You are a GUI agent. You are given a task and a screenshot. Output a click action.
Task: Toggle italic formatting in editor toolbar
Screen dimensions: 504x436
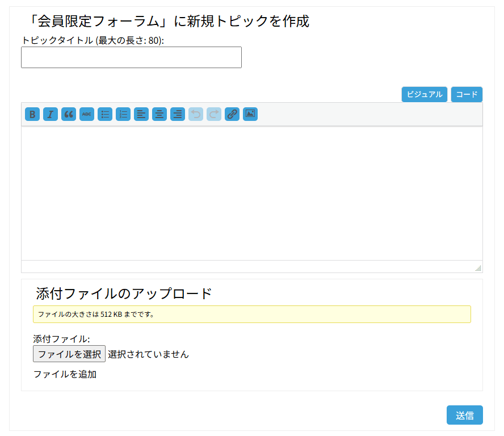(x=51, y=114)
